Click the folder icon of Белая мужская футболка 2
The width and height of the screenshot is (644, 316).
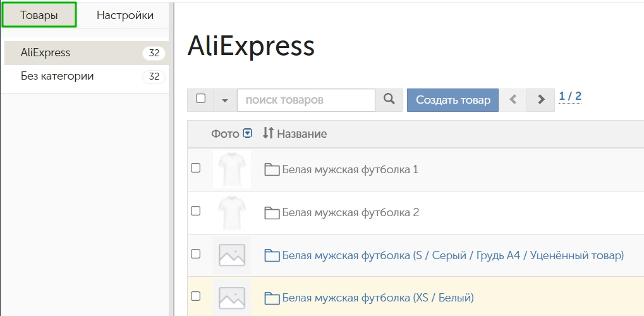click(272, 212)
